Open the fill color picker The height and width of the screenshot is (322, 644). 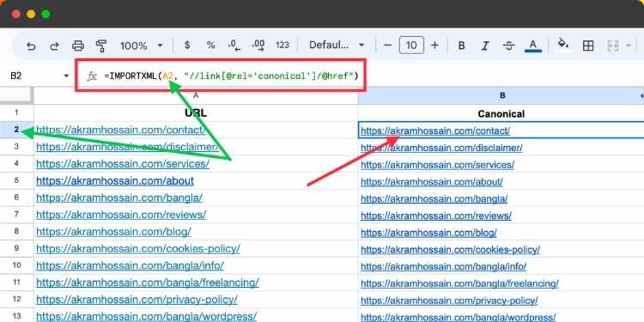pyautogui.click(x=563, y=45)
